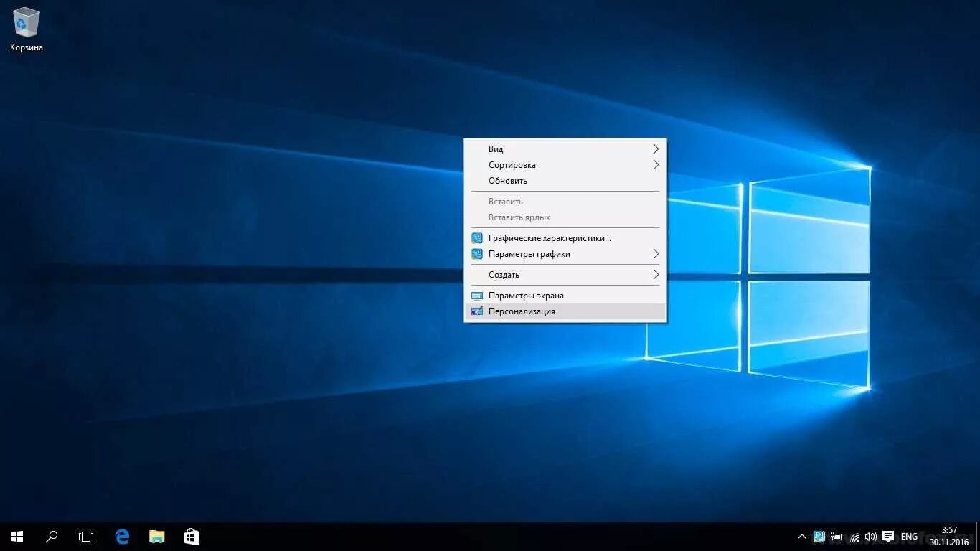The height and width of the screenshot is (551, 980).
Task: Click Intel icon beside Параметры графики
Action: [x=477, y=254]
